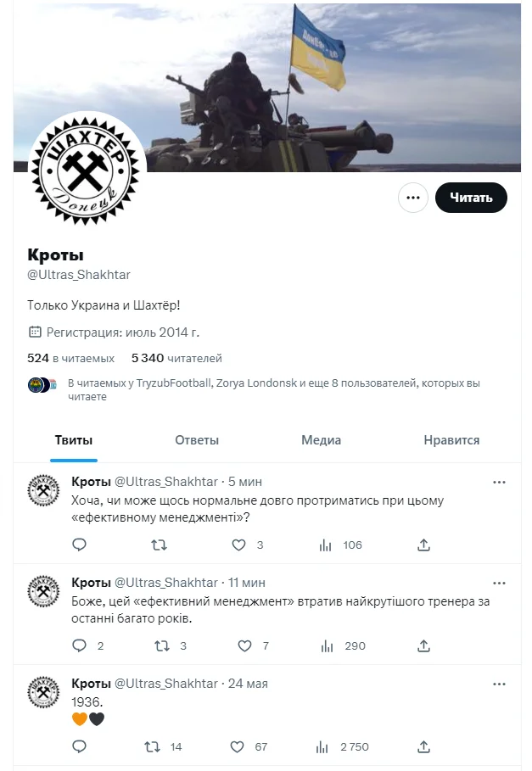The height and width of the screenshot is (771, 532).
Task: Like the tweet posted 5 мин ago
Action: pyautogui.click(x=239, y=545)
